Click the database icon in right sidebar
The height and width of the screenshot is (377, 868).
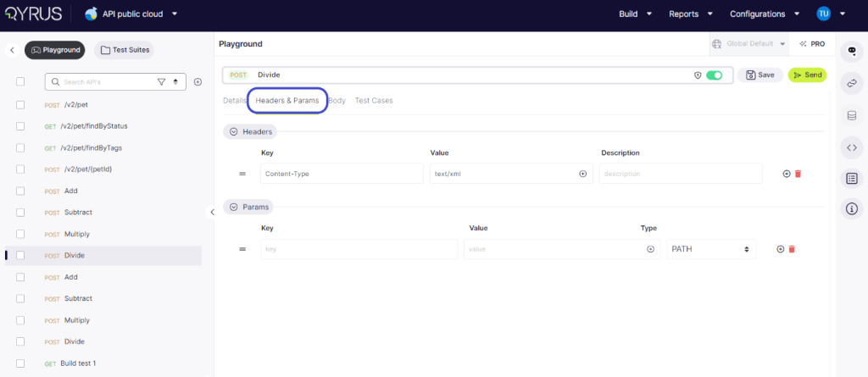[851, 114]
